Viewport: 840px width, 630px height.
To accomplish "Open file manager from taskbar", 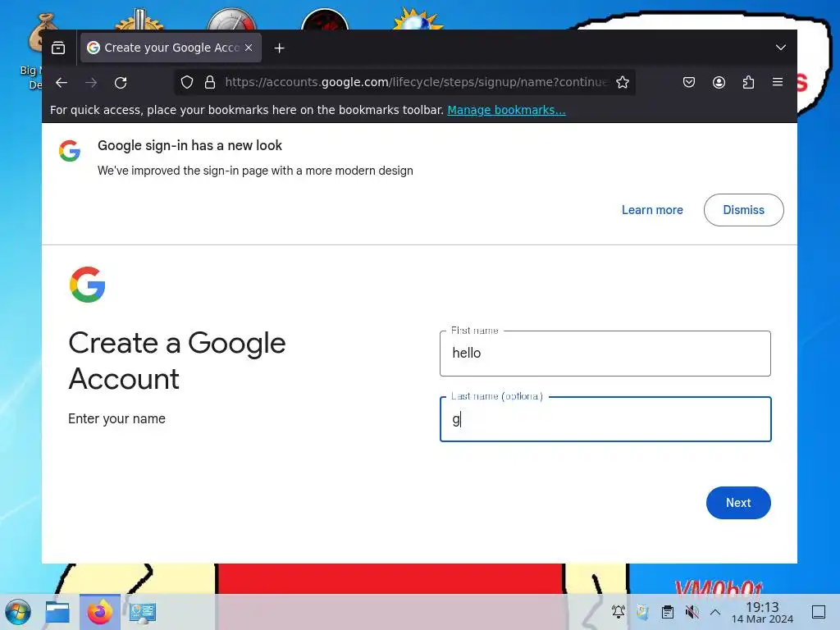I will pyautogui.click(x=57, y=612).
